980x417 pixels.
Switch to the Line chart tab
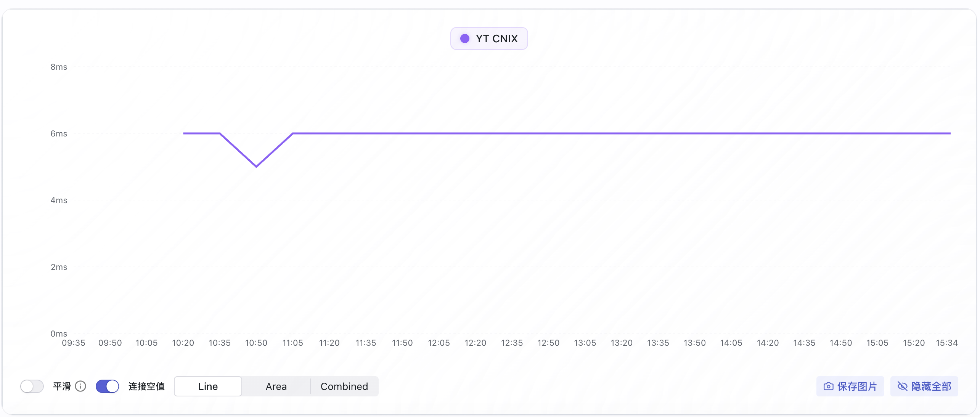[x=208, y=386]
